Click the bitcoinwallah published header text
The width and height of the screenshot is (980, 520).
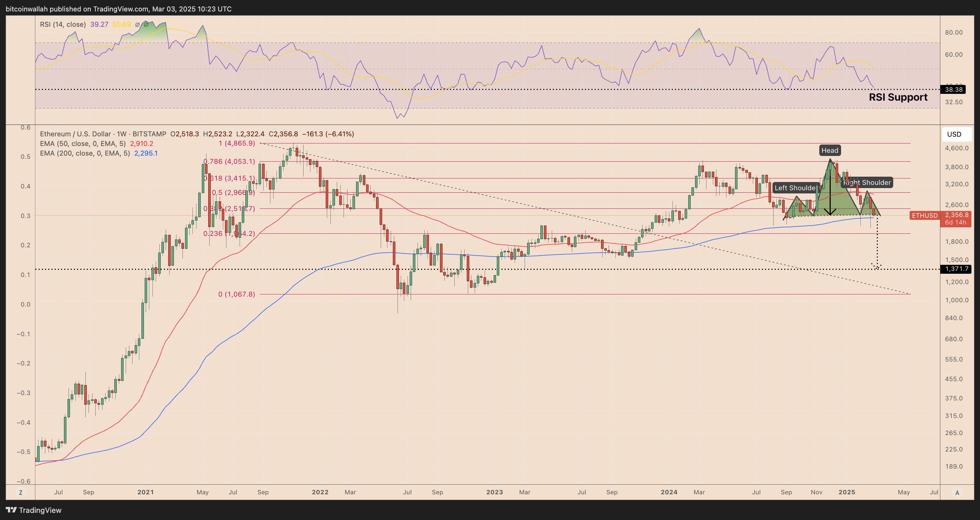tap(118, 9)
